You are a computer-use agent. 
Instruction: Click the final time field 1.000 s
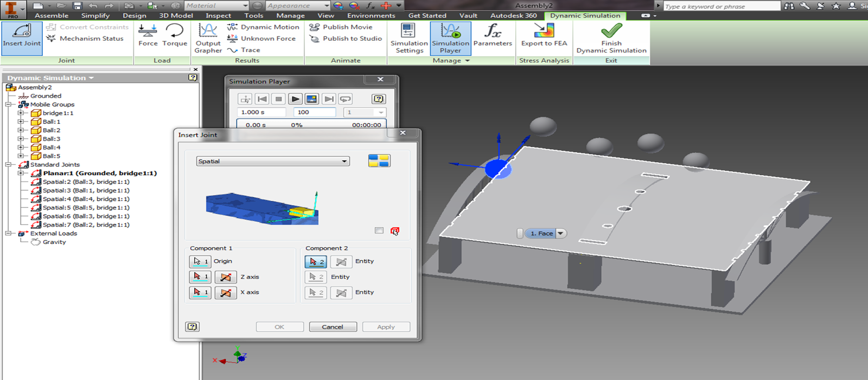[261, 112]
